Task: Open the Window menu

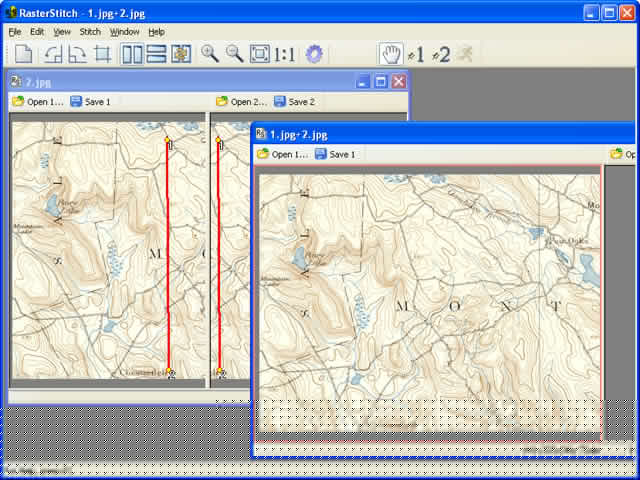Action: [124, 32]
